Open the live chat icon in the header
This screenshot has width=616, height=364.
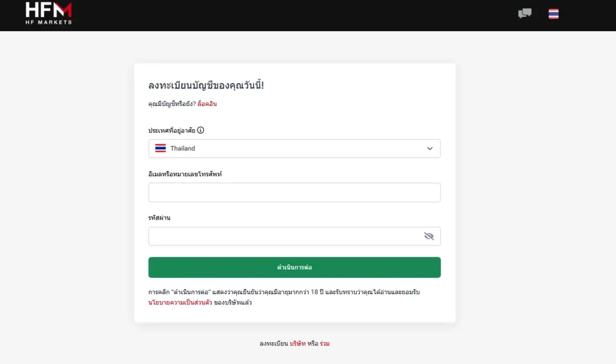pos(525,13)
